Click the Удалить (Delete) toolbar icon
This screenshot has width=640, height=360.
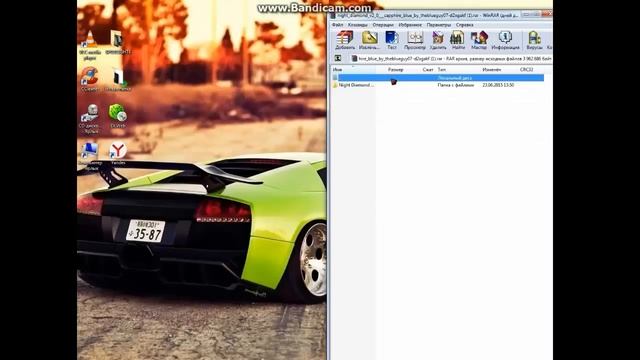click(438, 40)
